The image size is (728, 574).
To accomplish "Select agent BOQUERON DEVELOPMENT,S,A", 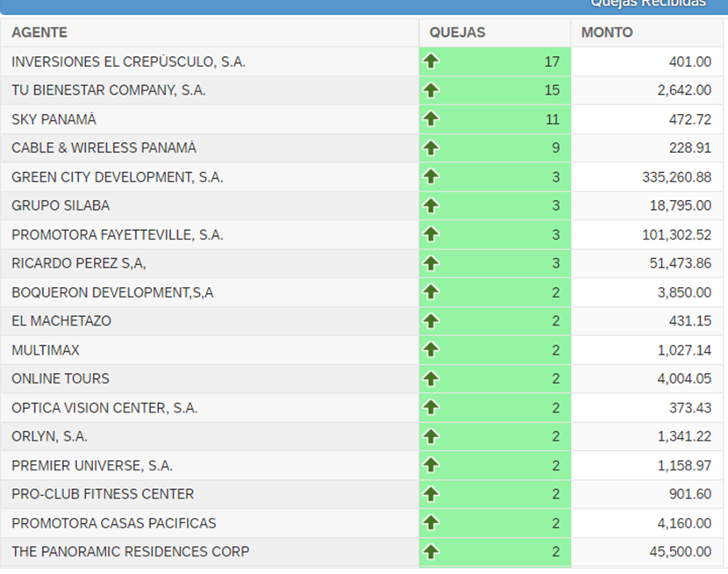I will 112,292.
